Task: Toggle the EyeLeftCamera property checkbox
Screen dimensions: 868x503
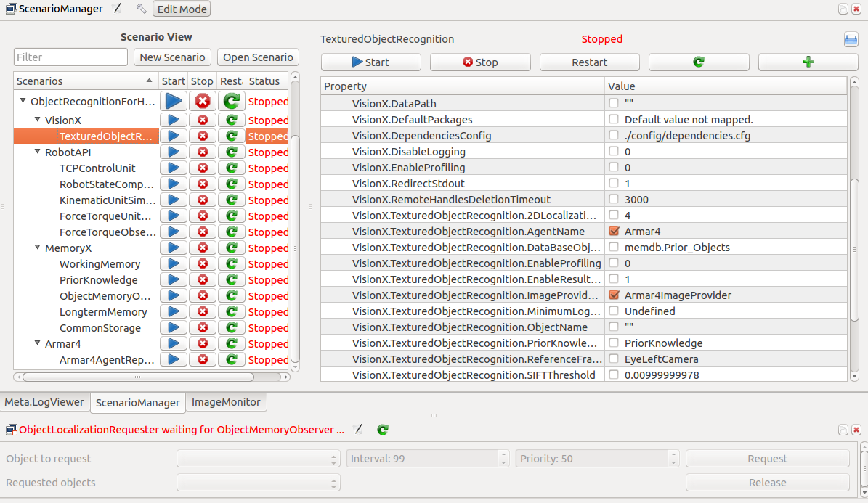Action: tap(613, 359)
